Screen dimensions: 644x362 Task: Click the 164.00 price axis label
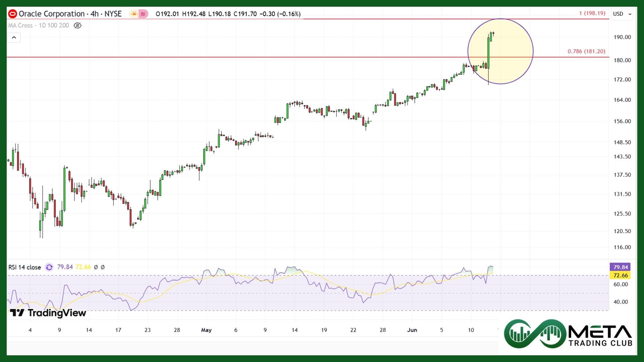(x=622, y=100)
